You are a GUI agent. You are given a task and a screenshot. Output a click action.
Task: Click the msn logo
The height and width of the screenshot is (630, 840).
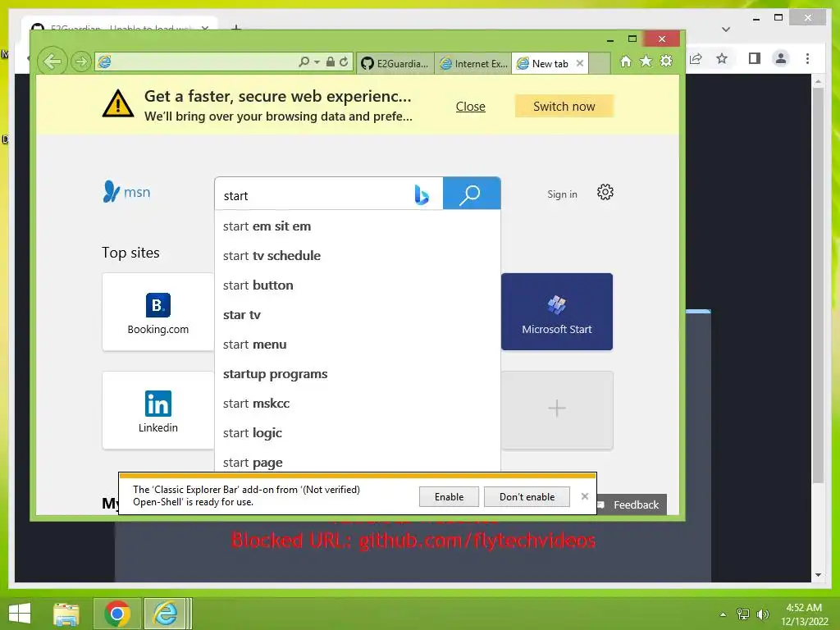126,192
